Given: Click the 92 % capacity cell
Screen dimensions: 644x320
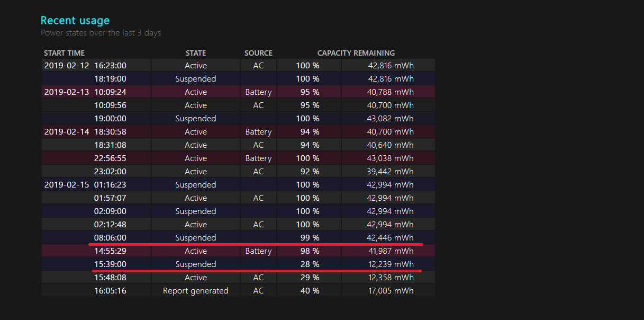Looking at the screenshot, I should pyautogui.click(x=309, y=172).
